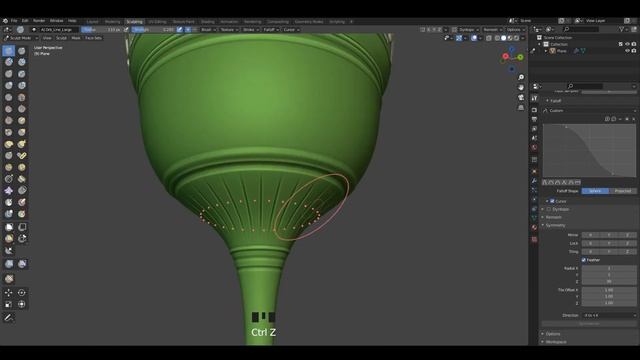
Task: Switch to the UV Editing workspace tab
Action: tap(157, 22)
